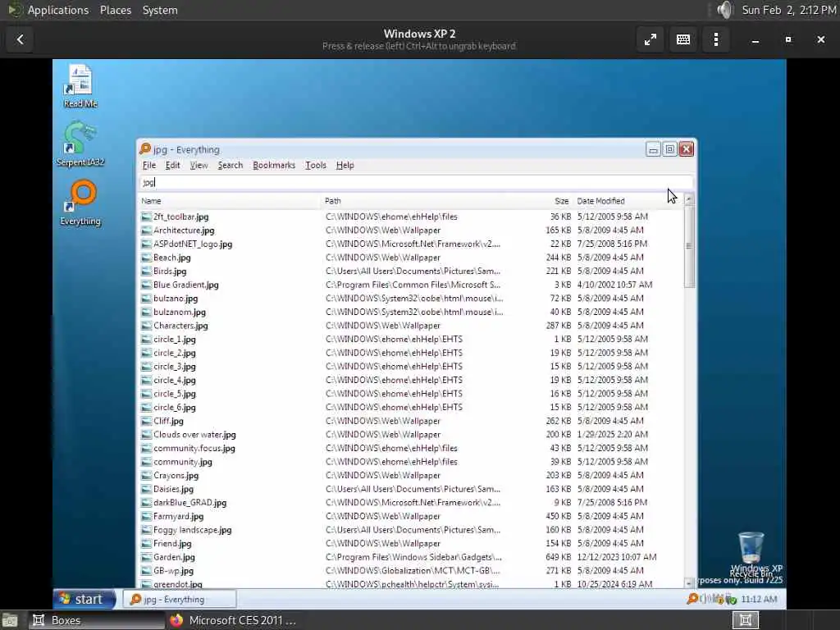The width and height of the screenshot is (840, 630).
Task: Click file icon of Crayons.jpg
Action: click(x=146, y=476)
